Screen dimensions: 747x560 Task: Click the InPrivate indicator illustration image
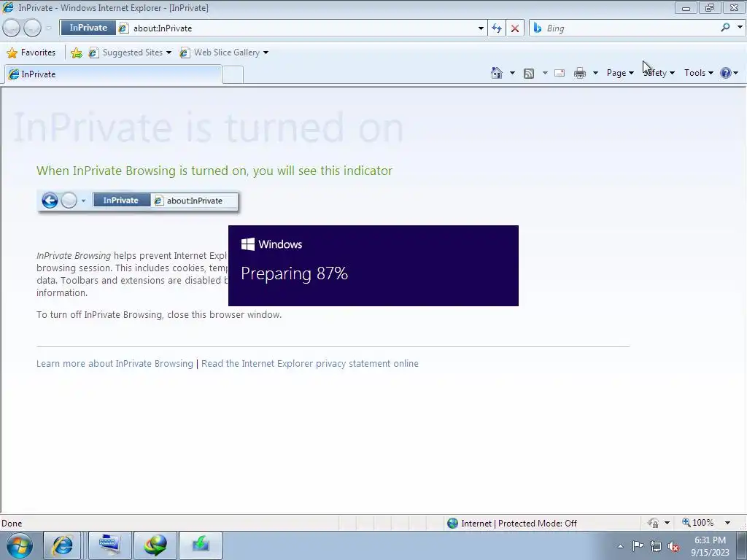pyautogui.click(x=138, y=201)
